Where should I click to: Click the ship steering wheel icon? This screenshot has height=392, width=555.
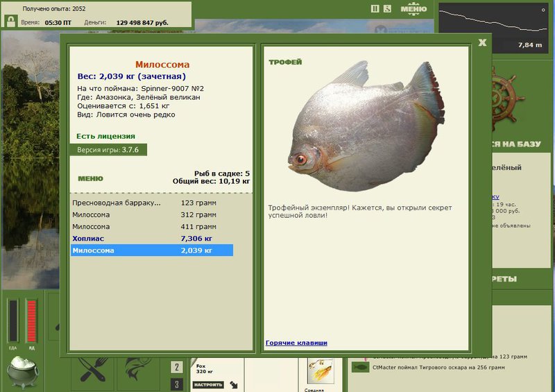(x=506, y=99)
